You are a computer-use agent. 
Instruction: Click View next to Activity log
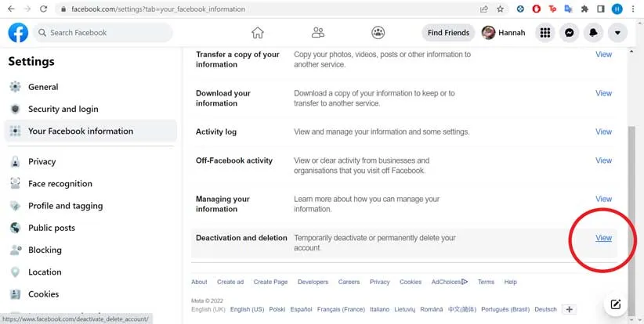(603, 131)
